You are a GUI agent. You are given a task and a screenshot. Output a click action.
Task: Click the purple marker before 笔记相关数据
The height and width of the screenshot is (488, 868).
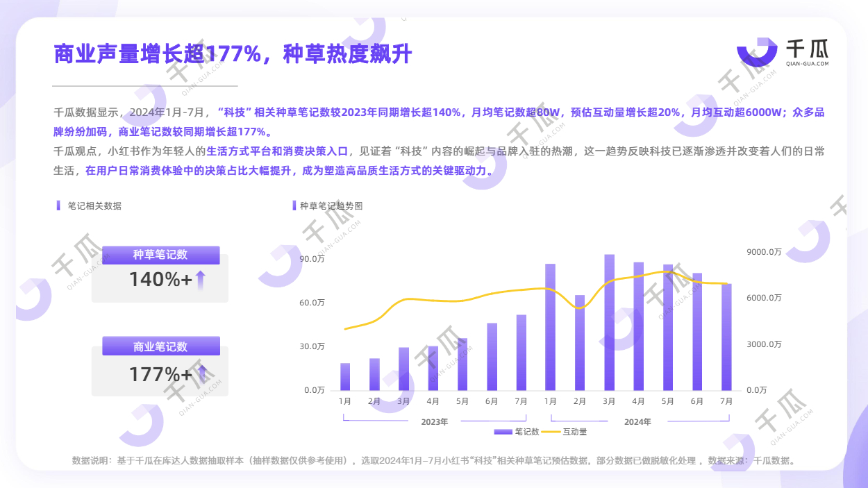(58, 205)
